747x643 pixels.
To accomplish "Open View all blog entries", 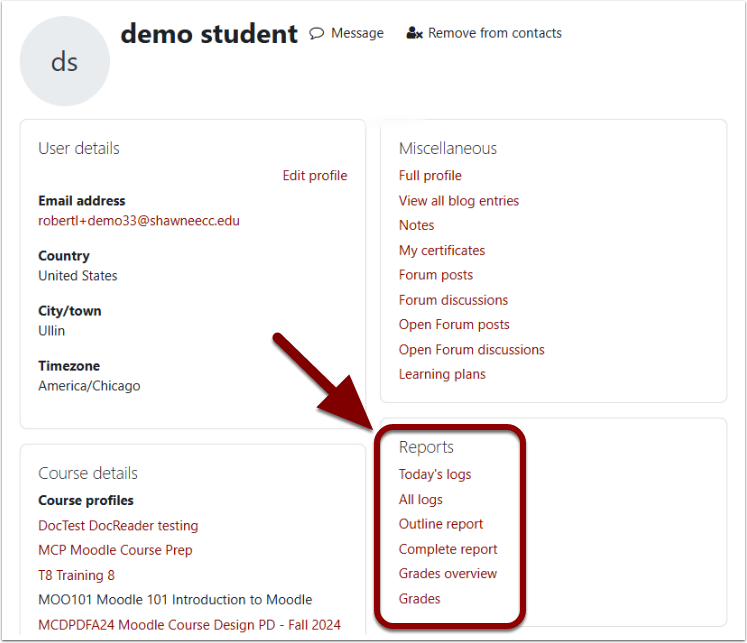I will tap(459, 201).
